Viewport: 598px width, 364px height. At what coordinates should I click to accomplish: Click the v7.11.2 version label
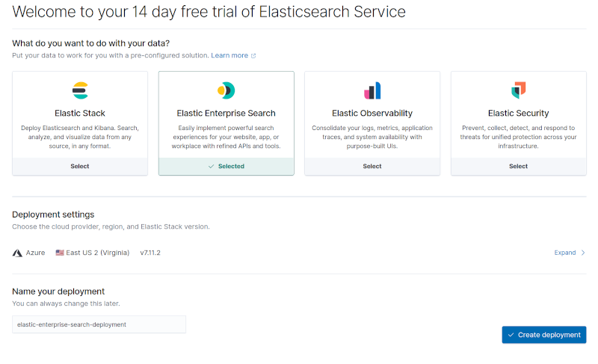pyautogui.click(x=150, y=253)
